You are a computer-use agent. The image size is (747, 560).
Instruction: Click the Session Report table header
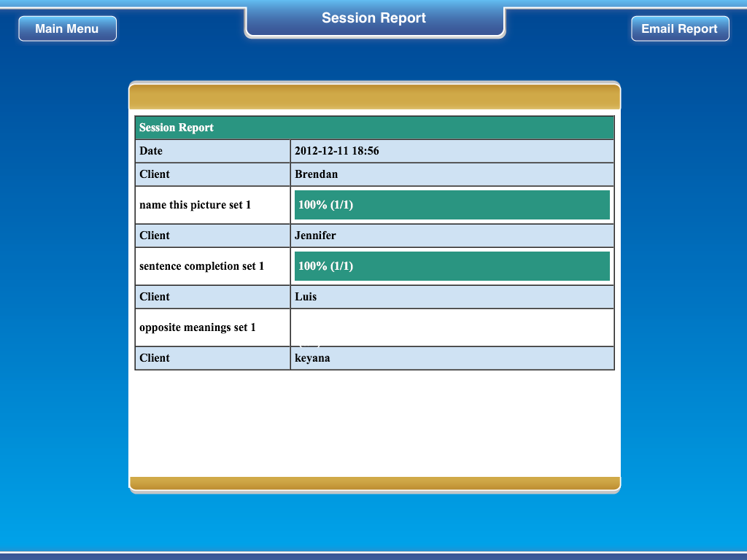pyautogui.click(x=373, y=127)
